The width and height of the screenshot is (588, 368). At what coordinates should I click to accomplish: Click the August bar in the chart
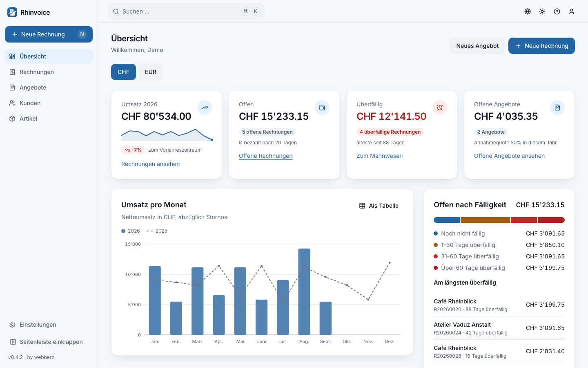pyautogui.click(x=304, y=292)
